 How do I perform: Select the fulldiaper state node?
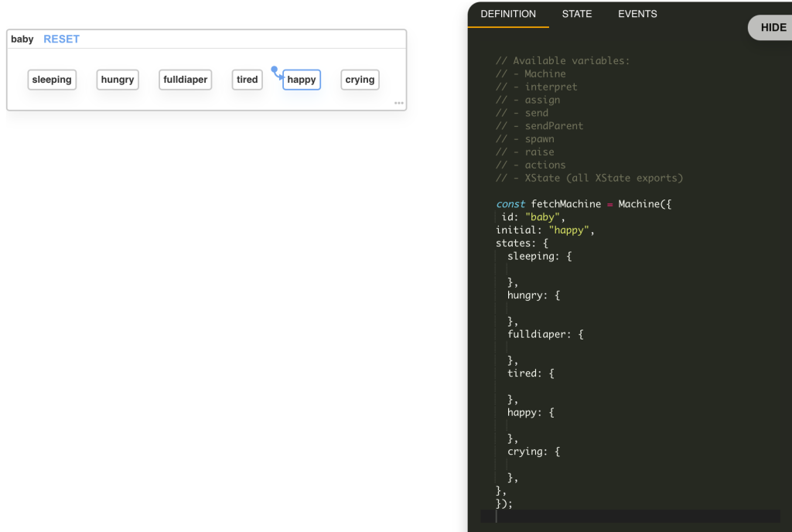tap(186, 80)
